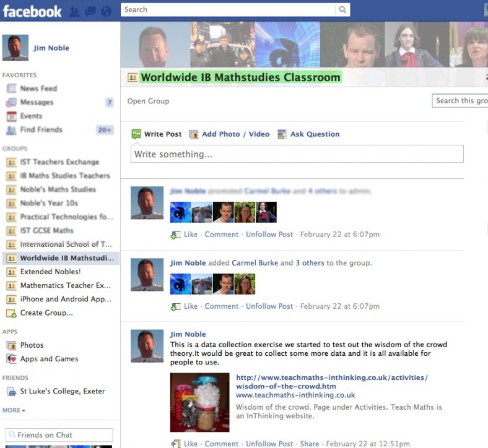
Task: Click the group icon beside IST GCSE Maths
Action: point(12,231)
